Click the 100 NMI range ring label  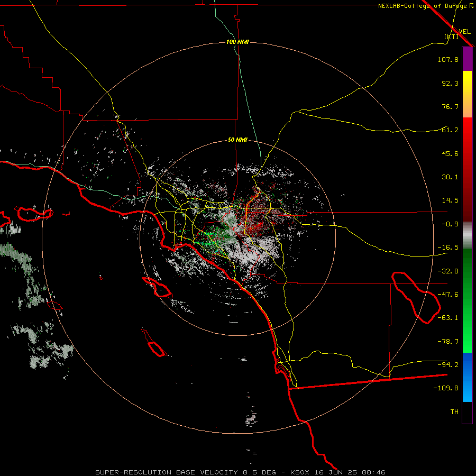coord(237,42)
